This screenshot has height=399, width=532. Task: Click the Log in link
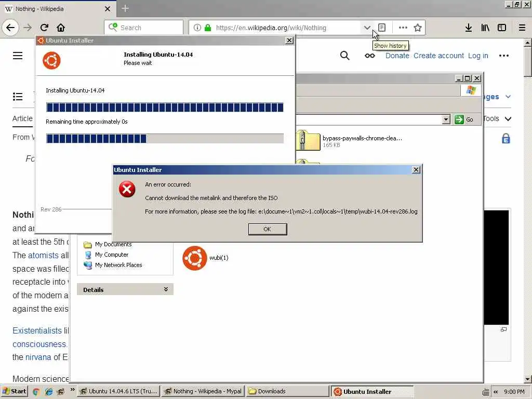pyautogui.click(x=478, y=56)
